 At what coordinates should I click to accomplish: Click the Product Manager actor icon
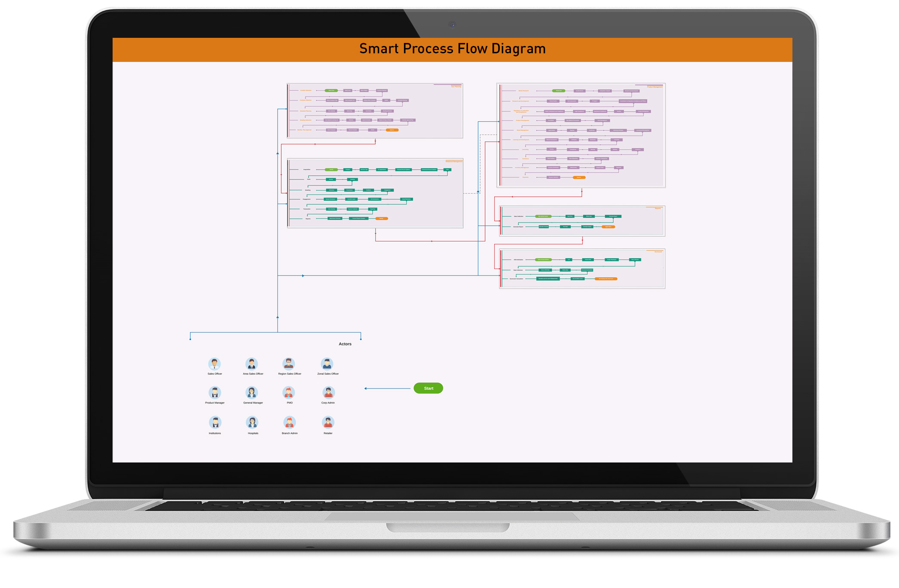tap(215, 393)
